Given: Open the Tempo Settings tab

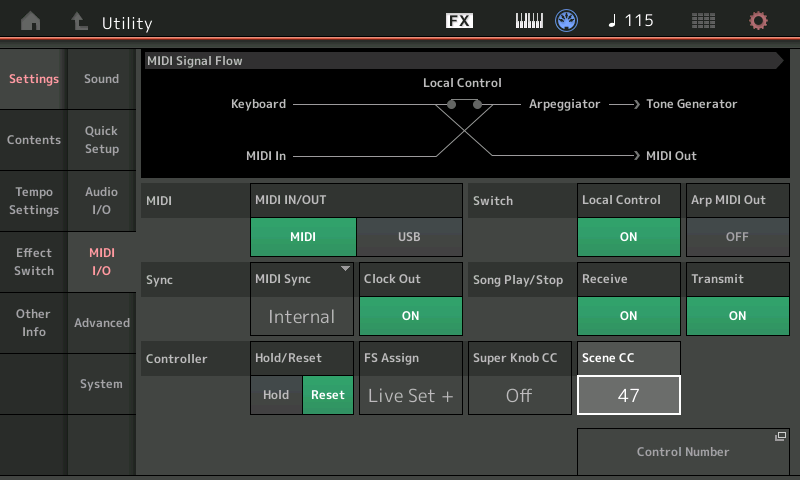Looking at the screenshot, I should click(x=34, y=201).
